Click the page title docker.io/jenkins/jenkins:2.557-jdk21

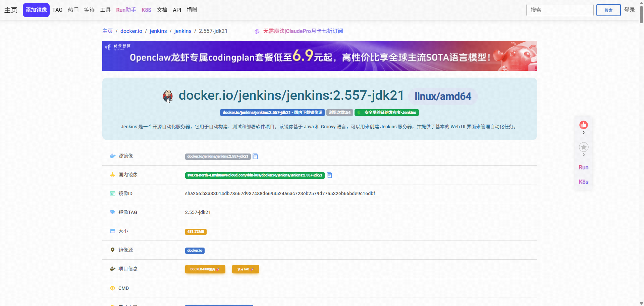pos(291,95)
